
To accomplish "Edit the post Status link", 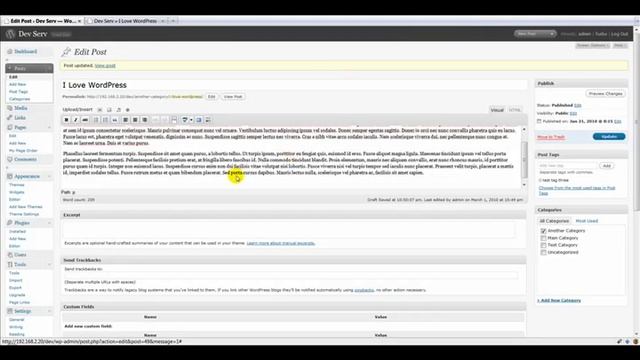I will pyautogui.click(x=578, y=105).
